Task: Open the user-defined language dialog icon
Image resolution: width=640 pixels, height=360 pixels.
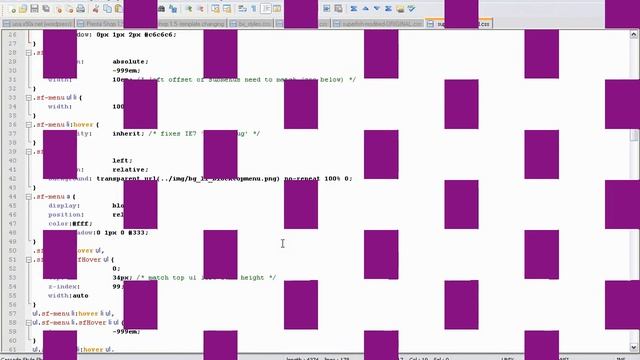Action: tap(277, 9)
